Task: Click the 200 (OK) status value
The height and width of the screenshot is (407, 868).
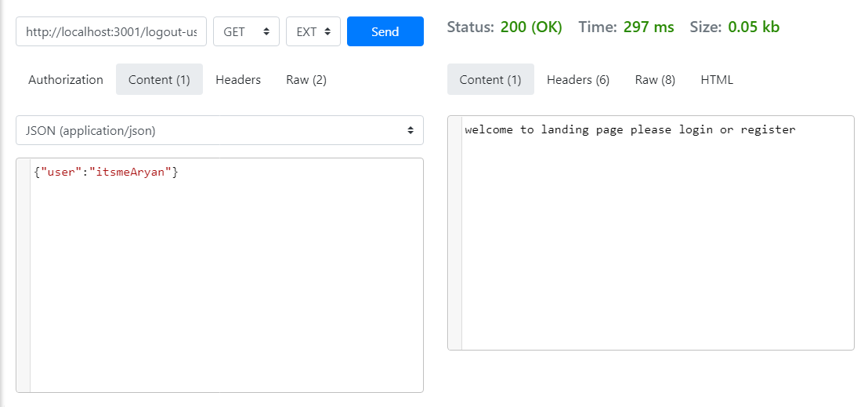Action: [531, 27]
